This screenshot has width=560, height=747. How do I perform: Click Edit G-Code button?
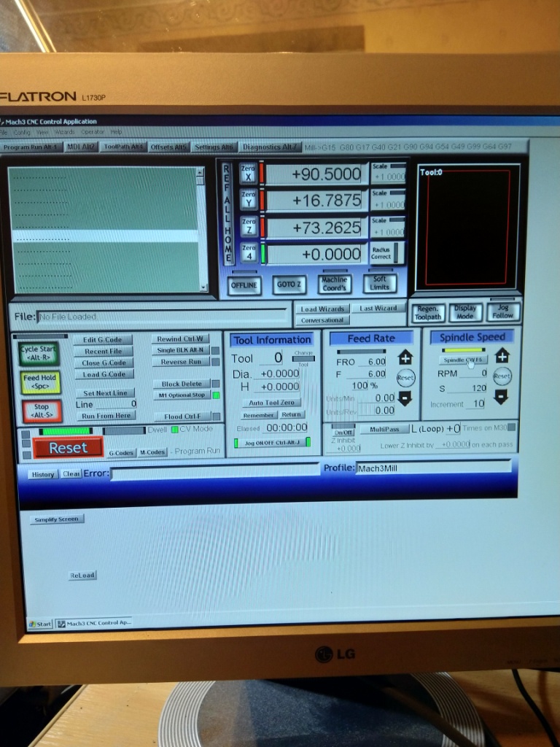102,340
